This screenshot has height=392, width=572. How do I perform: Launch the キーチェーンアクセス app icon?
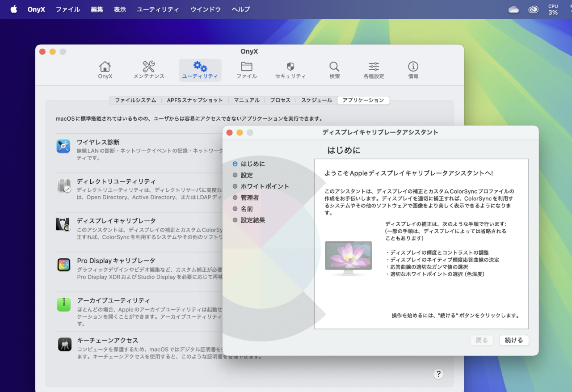coord(64,344)
